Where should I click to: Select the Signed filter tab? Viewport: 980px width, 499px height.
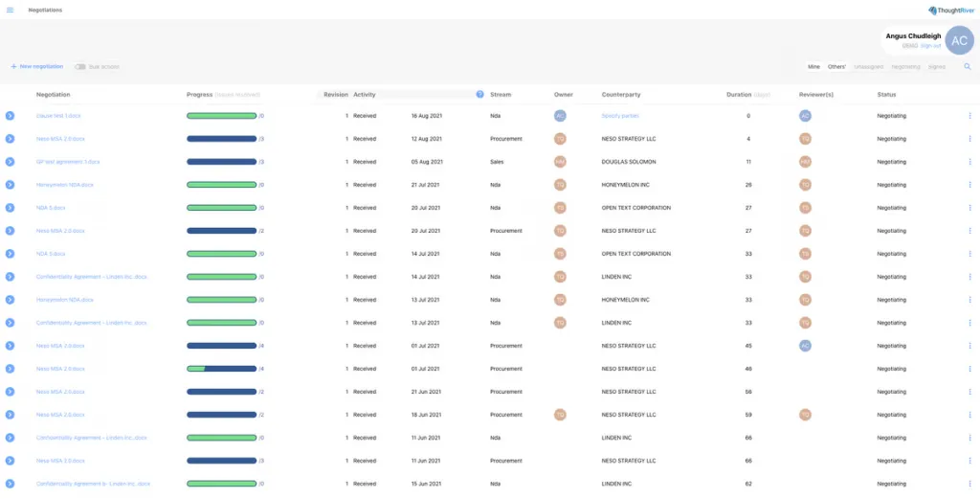(x=937, y=67)
